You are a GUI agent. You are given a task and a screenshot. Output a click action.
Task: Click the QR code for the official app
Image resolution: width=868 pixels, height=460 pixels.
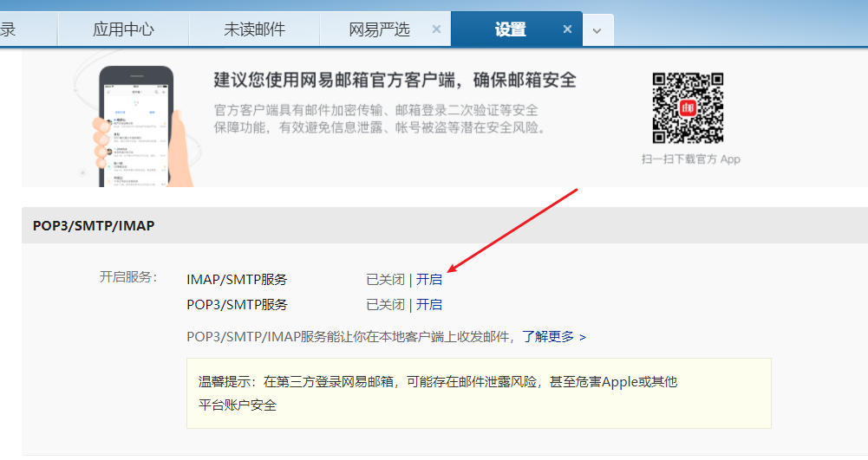pyautogui.click(x=688, y=108)
